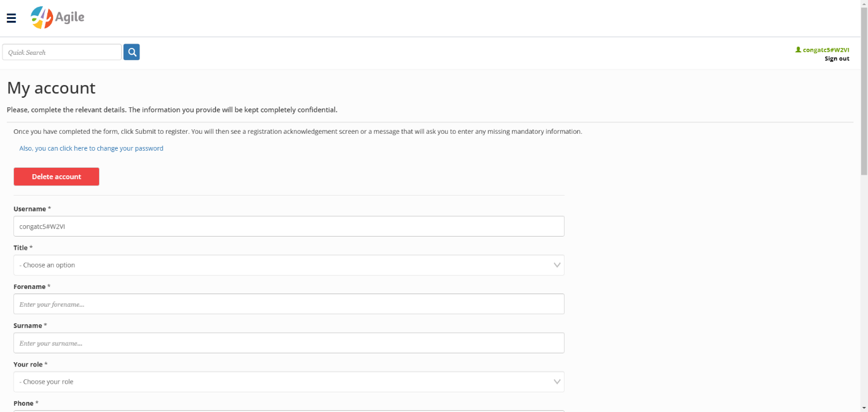
Task: Click the "Forename *" label
Action: [32, 286]
